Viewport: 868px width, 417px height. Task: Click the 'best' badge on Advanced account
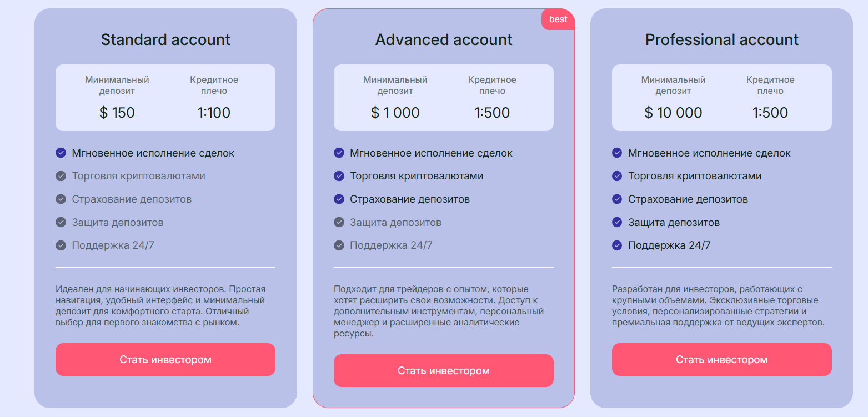point(558,19)
